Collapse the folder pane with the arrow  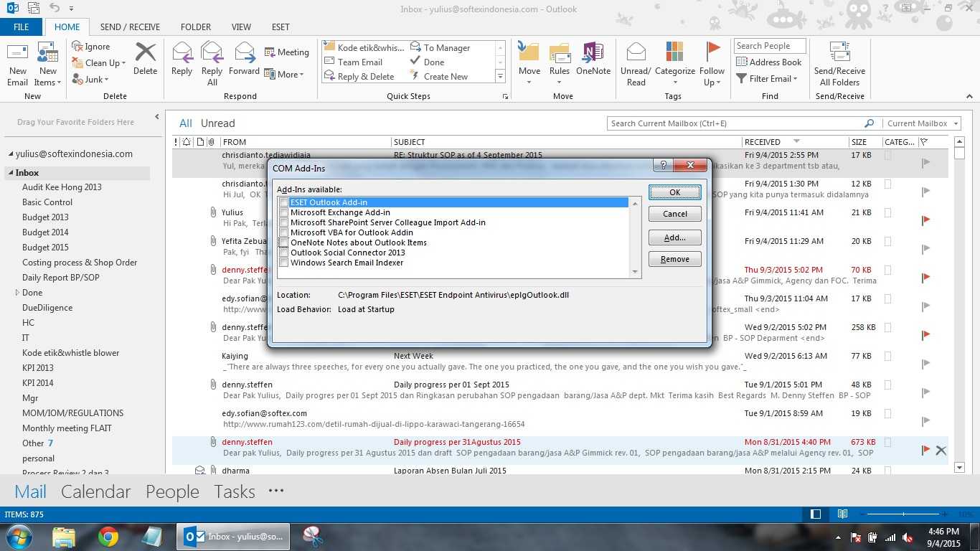157,117
